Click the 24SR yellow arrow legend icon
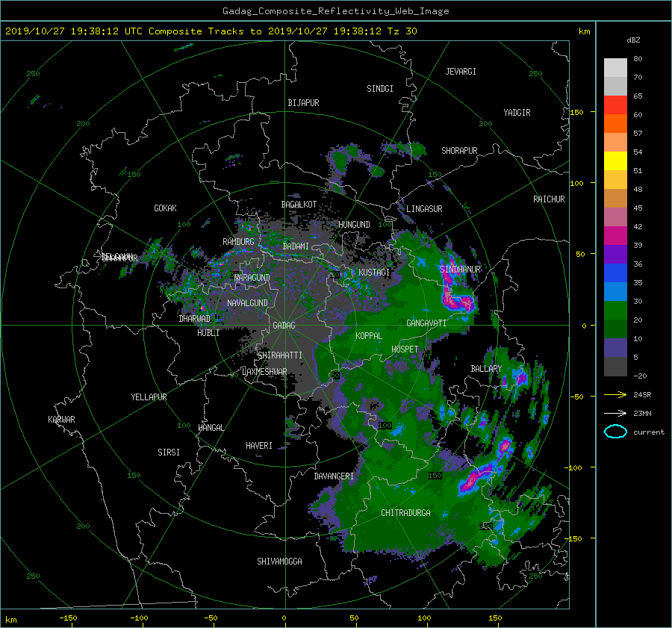The image size is (672, 628). coord(615,394)
